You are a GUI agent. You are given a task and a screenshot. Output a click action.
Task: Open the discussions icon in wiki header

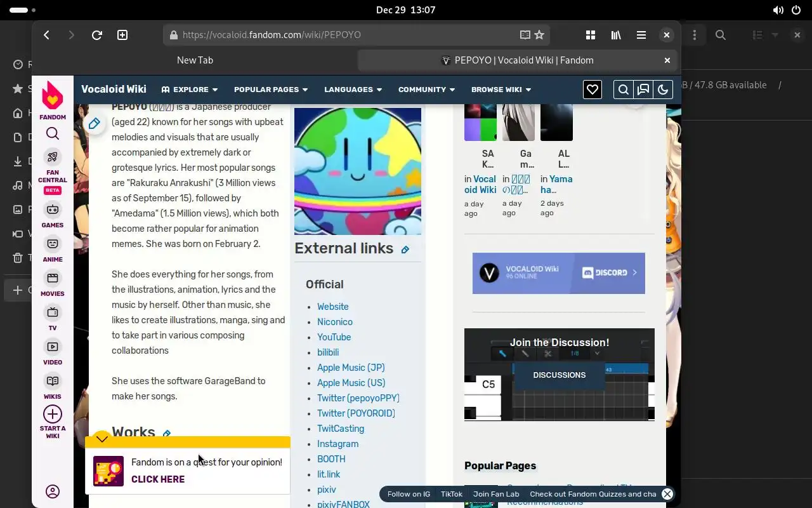pos(643,90)
